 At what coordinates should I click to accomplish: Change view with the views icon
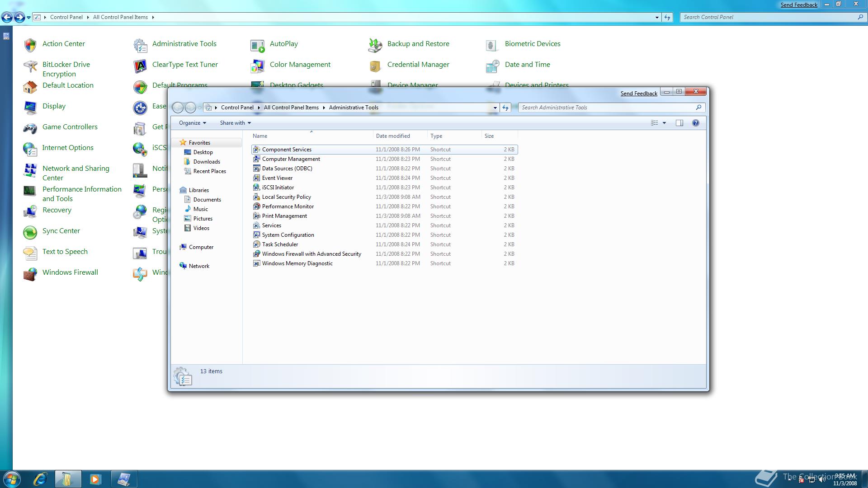coord(654,123)
